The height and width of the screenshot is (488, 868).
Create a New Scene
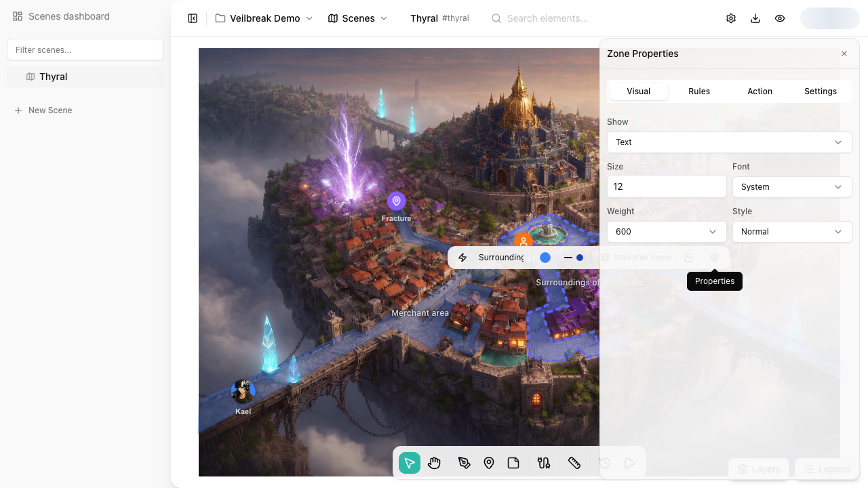[x=43, y=110]
